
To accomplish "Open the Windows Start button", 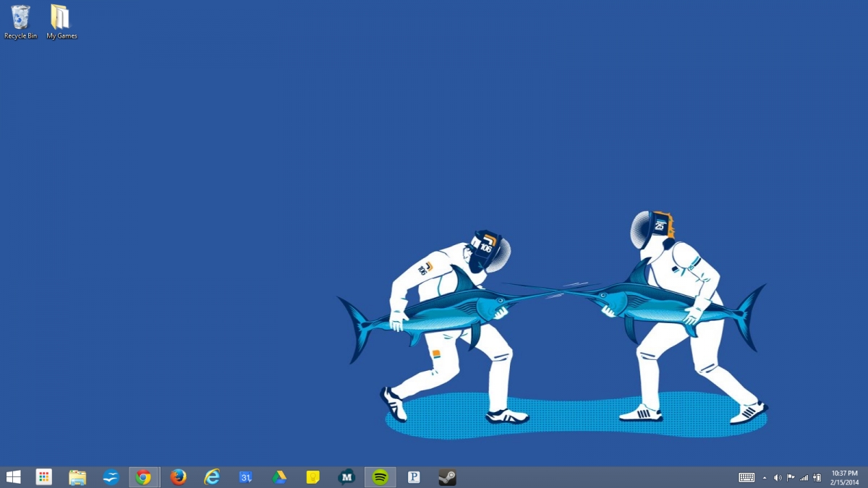I will coord(13,477).
